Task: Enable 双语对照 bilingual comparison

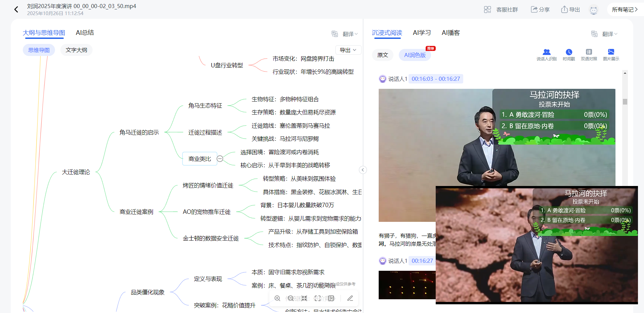Action: point(589,54)
